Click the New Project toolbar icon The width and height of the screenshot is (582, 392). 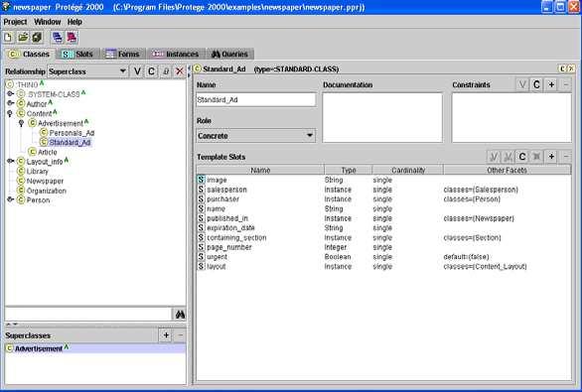pyautogui.click(x=8, y=37)
